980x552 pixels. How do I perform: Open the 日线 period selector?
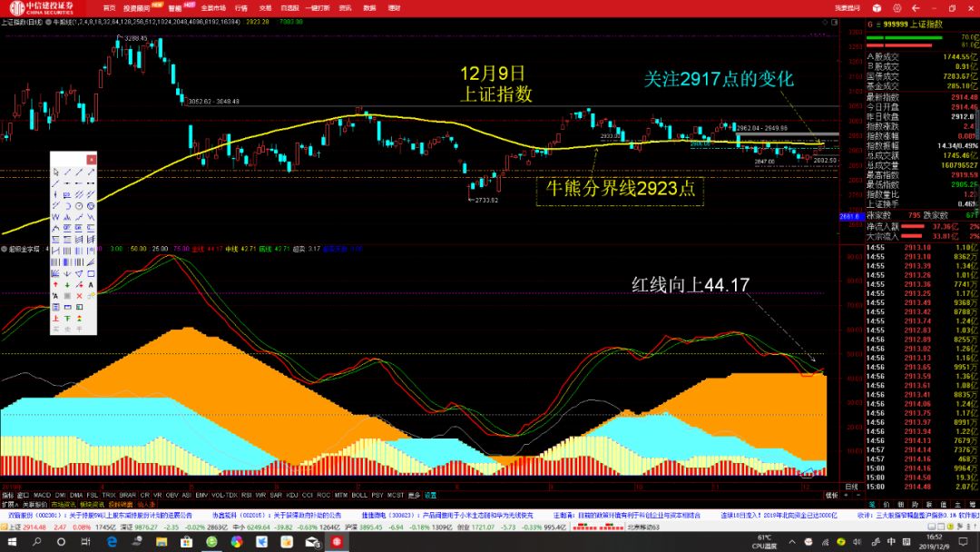point(851,487)
